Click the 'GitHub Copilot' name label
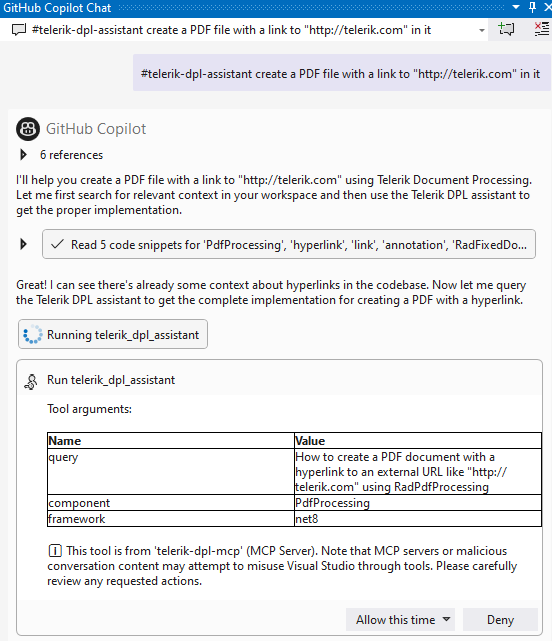552x641 pixels. 96,129
